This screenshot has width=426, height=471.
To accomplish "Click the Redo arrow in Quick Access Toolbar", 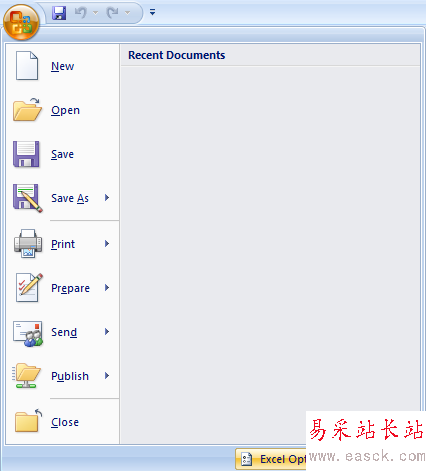I will pyautogui.click(x=113, y=13).
